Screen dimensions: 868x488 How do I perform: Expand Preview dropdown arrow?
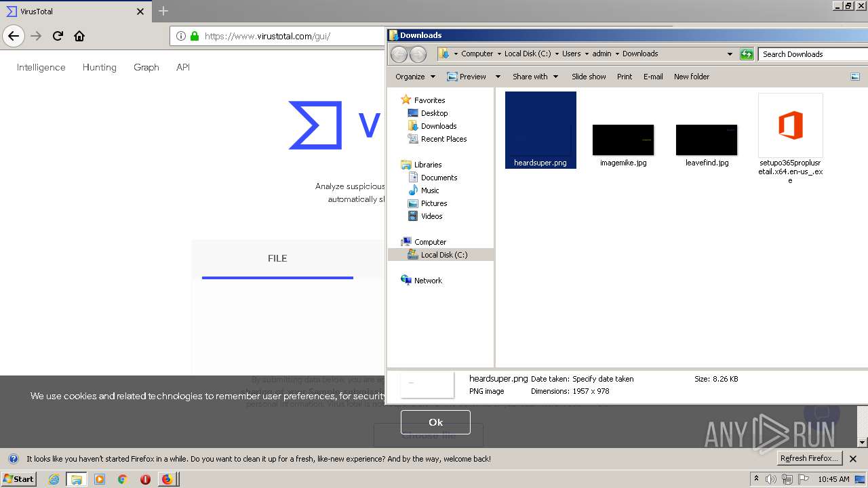click(x=498, y=77)
